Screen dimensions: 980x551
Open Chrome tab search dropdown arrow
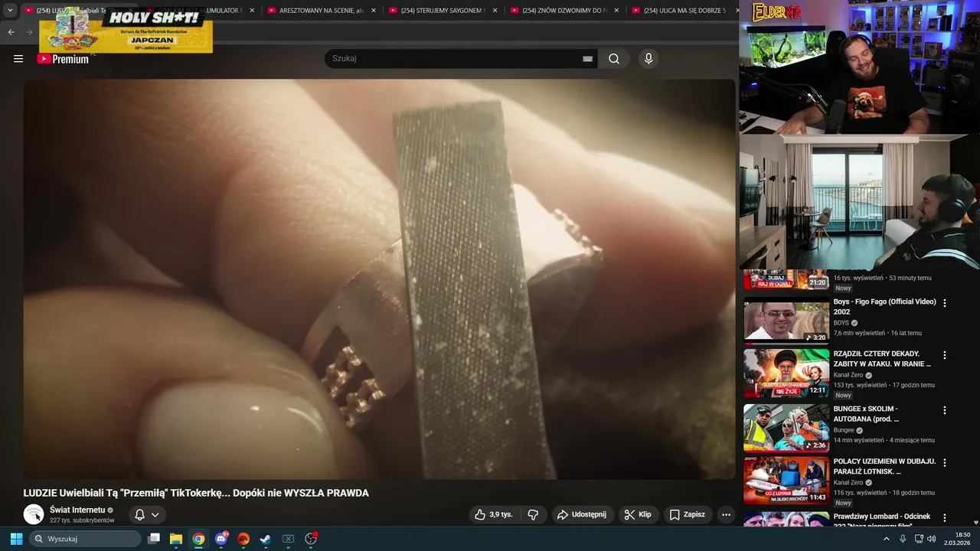[10, 11]
